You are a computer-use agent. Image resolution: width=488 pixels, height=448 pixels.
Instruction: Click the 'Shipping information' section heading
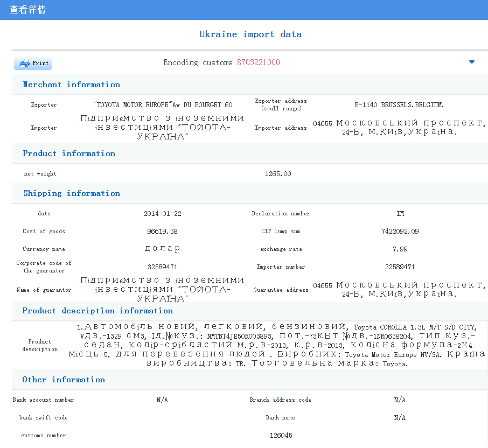[72, 193]
